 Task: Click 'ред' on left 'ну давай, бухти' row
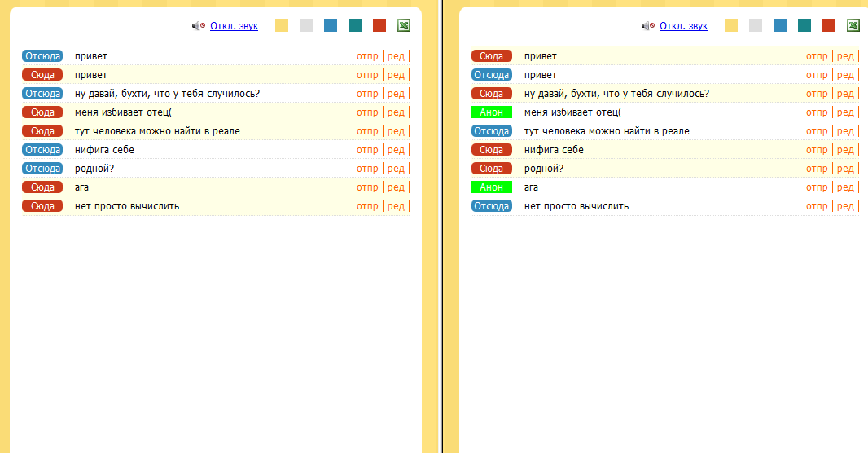396,94
